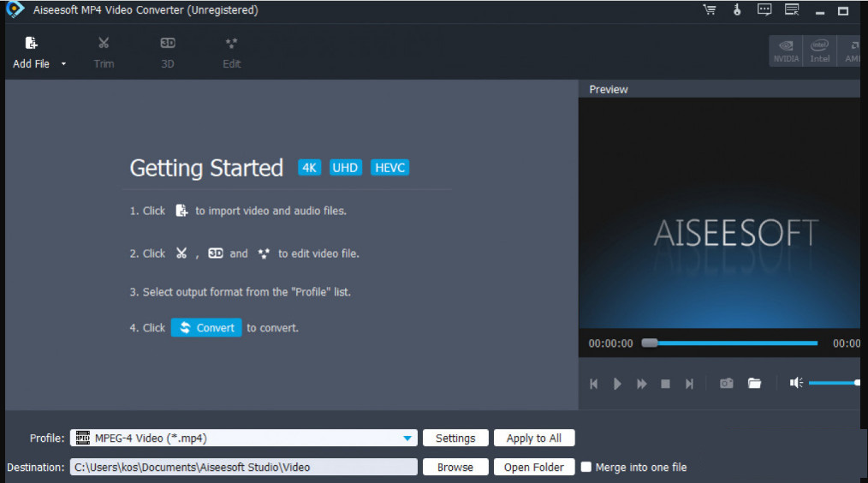Minimize the Aiseesoft window

click(820, 12)
